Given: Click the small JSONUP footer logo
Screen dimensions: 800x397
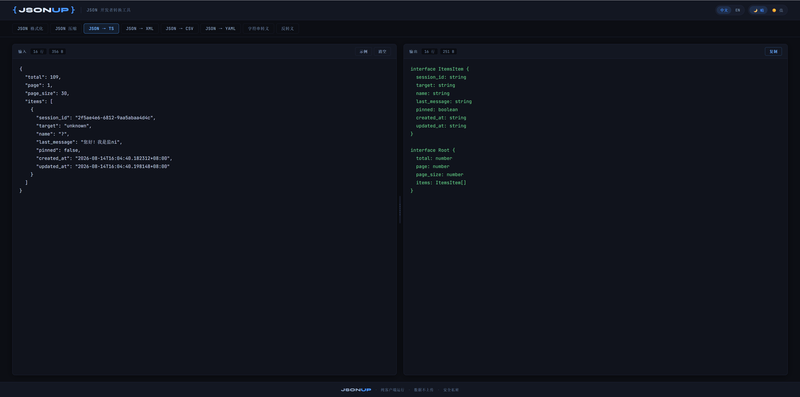Looking at the screenshot, I should point(356,390).
